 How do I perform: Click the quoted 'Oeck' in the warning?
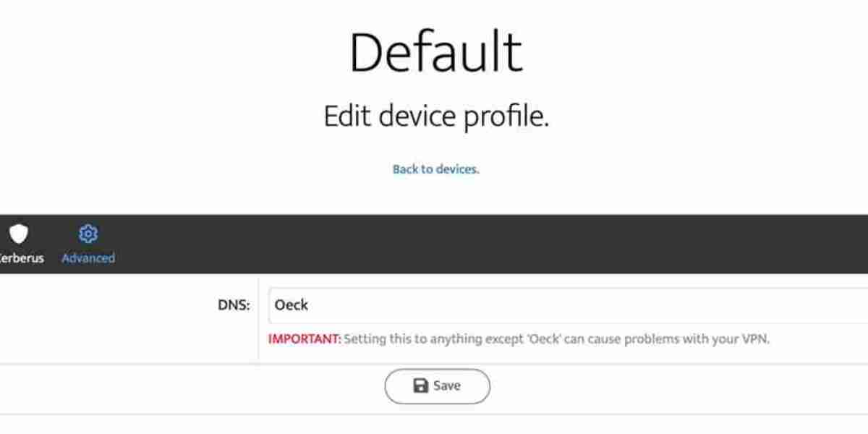click(x=543, y=339)
